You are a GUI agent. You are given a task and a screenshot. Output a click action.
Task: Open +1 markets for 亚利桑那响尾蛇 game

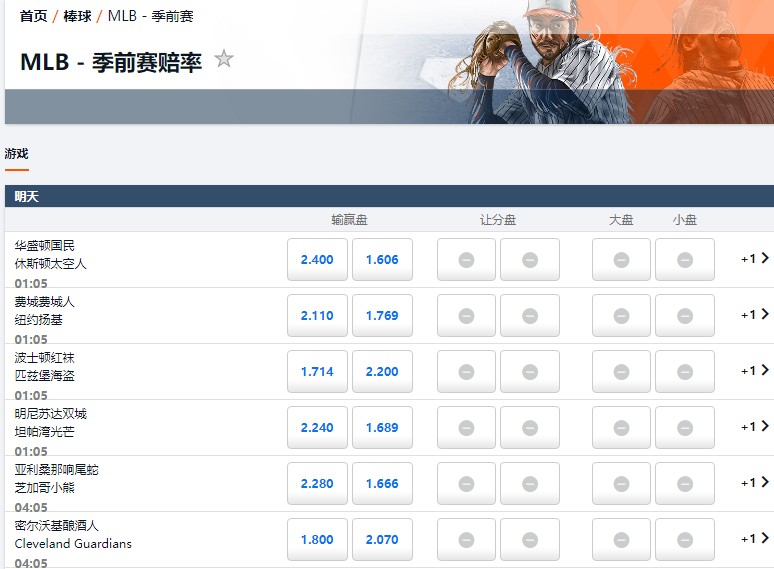click(x=754, y=483)
